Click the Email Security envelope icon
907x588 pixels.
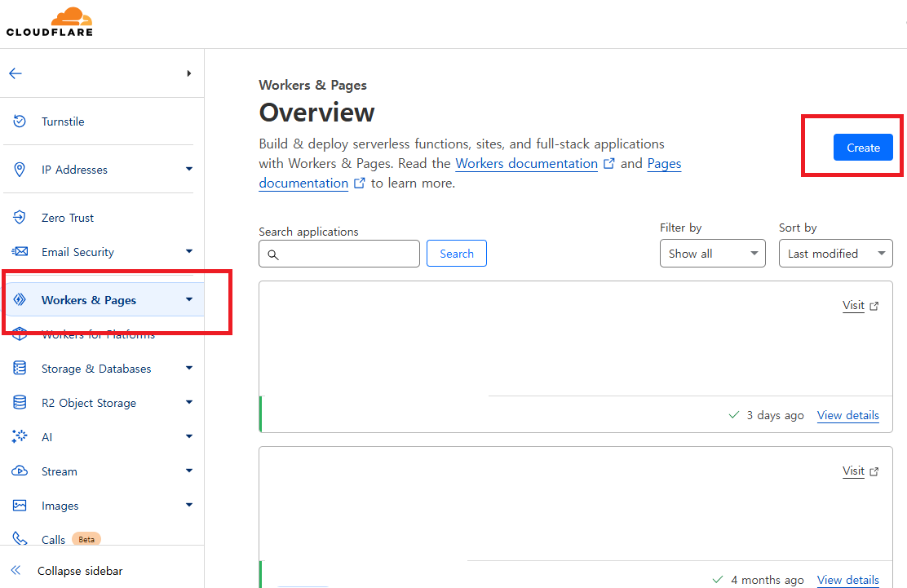[x=20, y=251]
